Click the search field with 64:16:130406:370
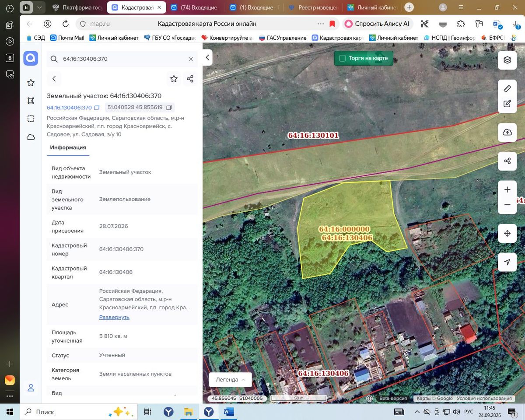Viewport: 525px width, 420px height. click(122, 59)
